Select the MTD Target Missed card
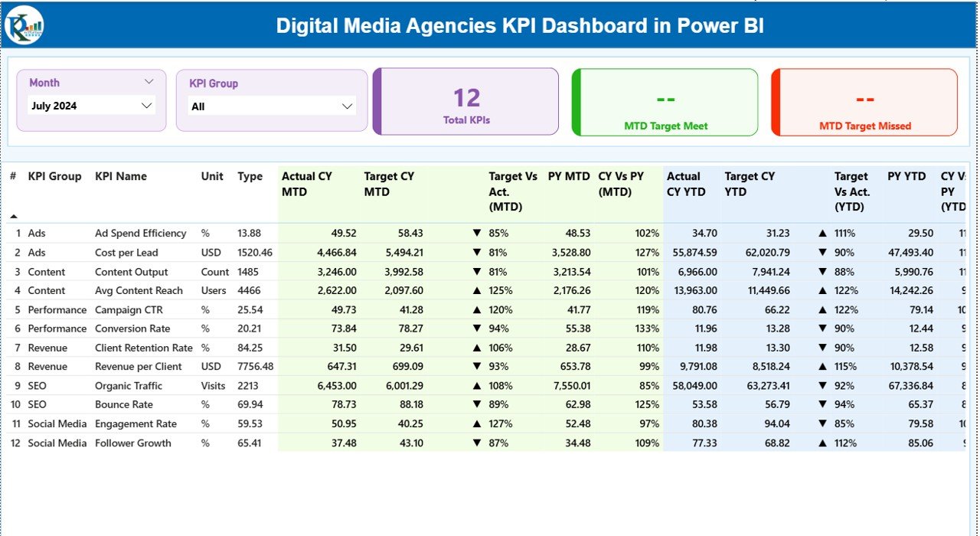The width and height of the screenshot is (980, 536). click(x=864, y=102)
